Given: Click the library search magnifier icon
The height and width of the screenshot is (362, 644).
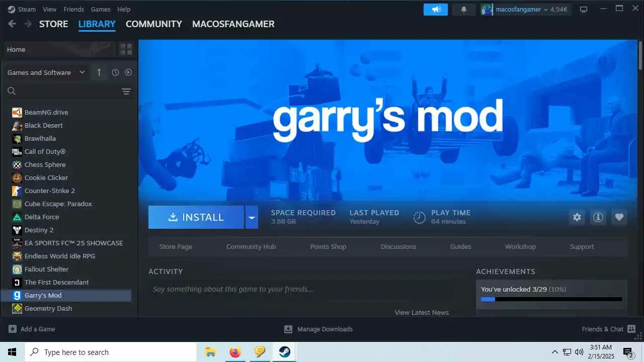Looking at the screenshot, I should [x=12, y=91].
